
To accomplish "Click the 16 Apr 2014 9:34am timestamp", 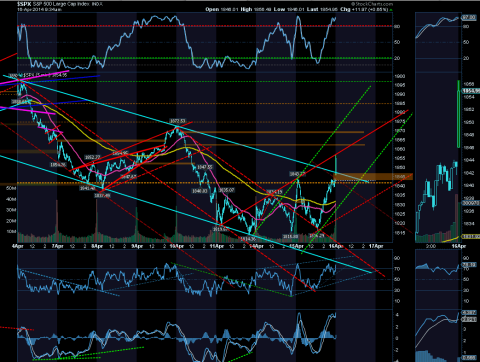I will 39,10.
